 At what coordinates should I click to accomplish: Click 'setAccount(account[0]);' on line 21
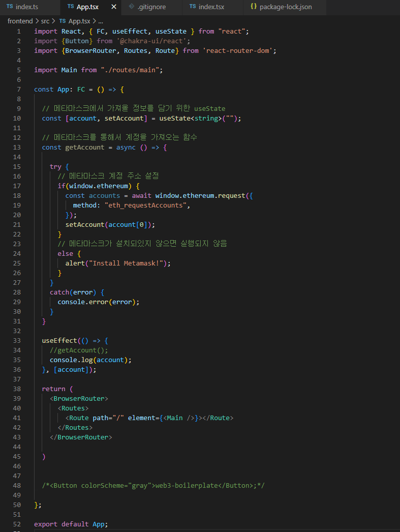pyautogui.click(x=110, y=225)
